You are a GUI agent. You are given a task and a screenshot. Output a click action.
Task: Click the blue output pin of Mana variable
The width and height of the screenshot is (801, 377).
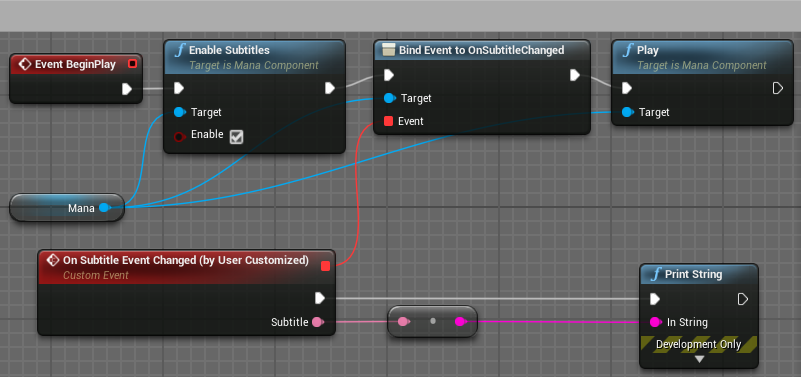(104, 207)
